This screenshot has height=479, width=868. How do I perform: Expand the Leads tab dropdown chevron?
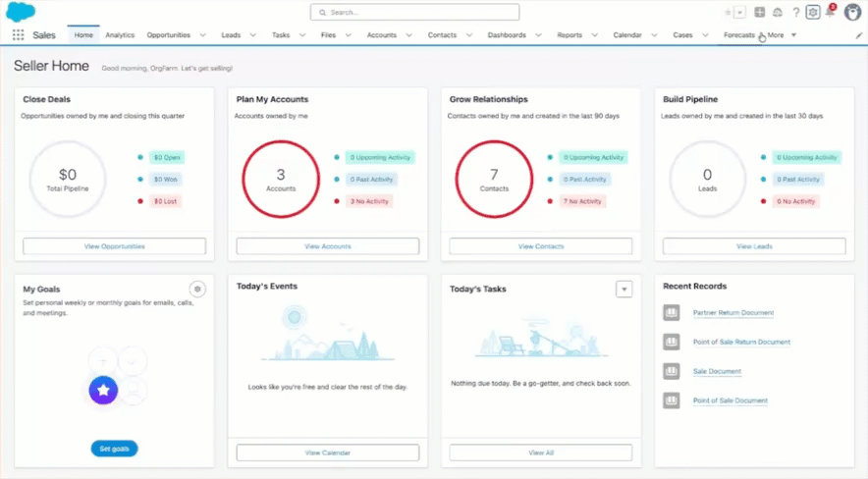(x=253, y=35)
